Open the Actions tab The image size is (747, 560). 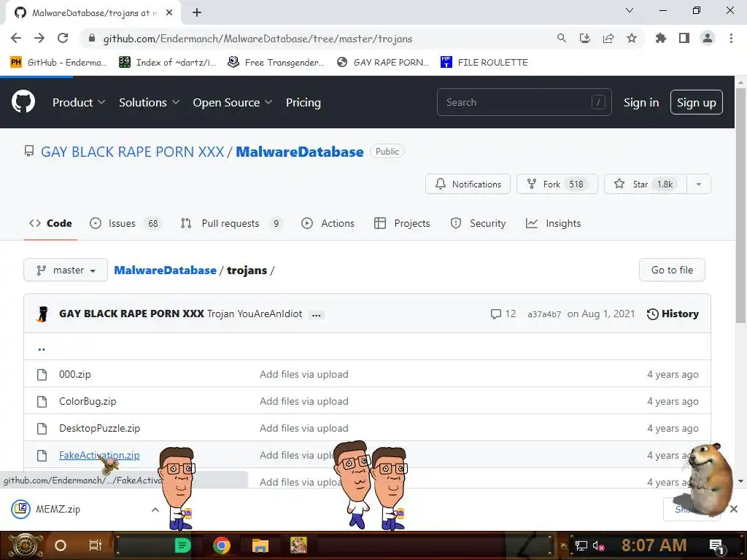pos(328,223)
